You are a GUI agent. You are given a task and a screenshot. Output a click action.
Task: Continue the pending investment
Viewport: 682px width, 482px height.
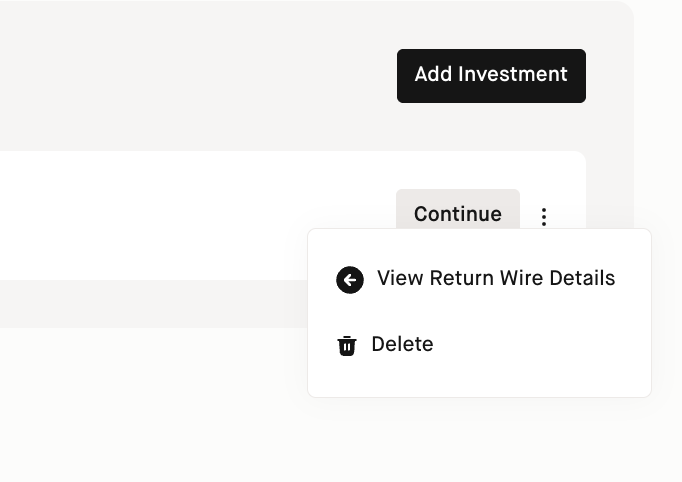pos(457,214)
